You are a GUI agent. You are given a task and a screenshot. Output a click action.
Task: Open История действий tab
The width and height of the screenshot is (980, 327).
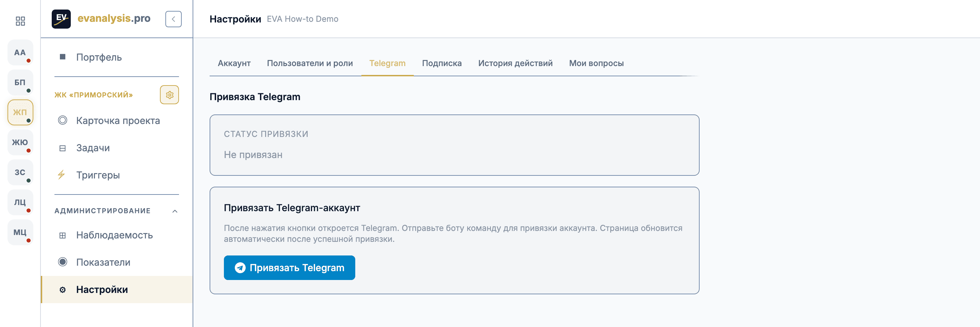[x=515, y=63]
